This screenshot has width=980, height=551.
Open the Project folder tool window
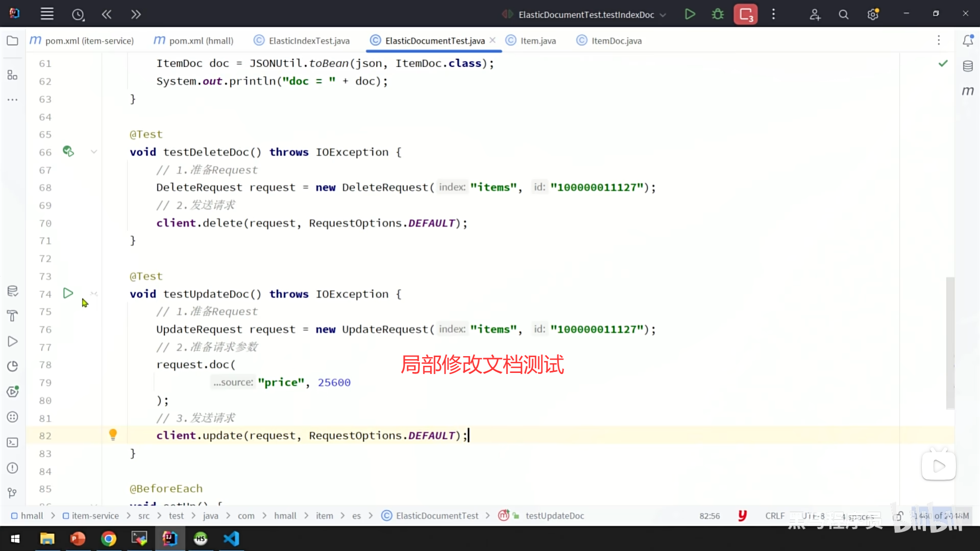pyautogui.click(x=12, y=41)
